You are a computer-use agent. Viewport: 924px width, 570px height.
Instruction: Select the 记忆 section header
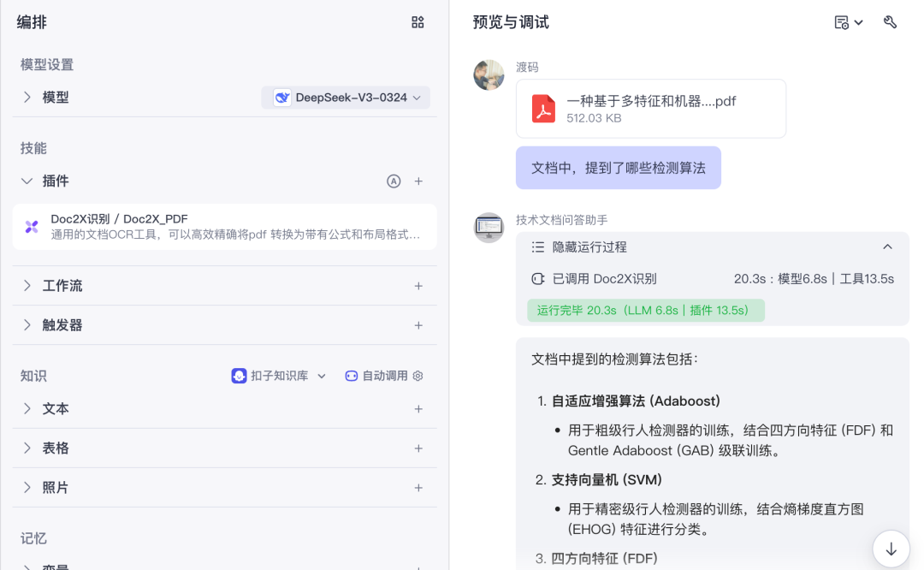click(x=33, y=537)
